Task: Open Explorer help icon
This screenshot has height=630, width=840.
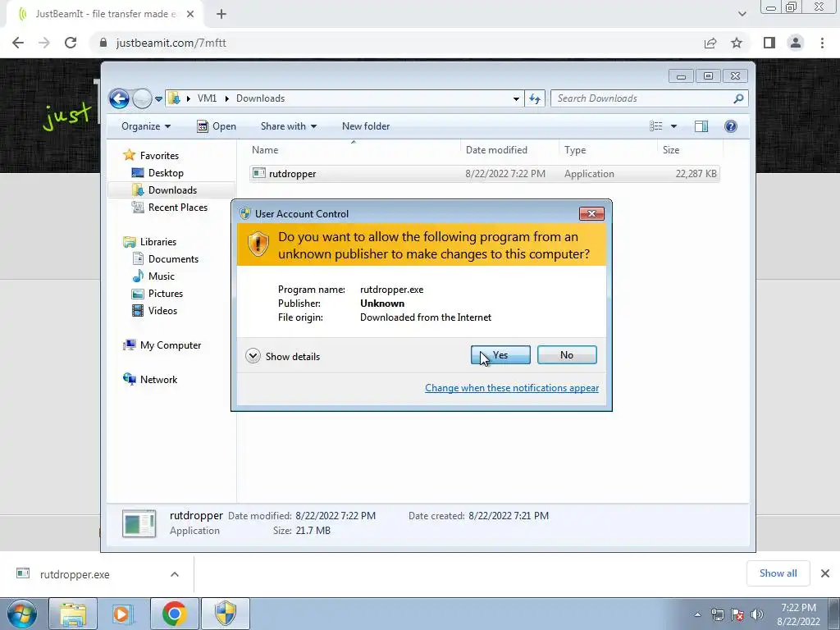Action: click(731, 126)
